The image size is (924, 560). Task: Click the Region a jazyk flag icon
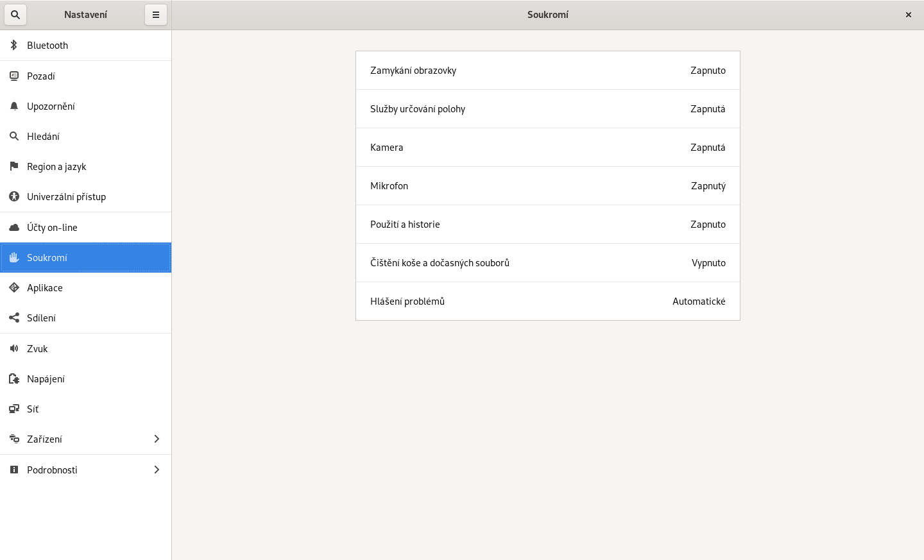point(14,166)
